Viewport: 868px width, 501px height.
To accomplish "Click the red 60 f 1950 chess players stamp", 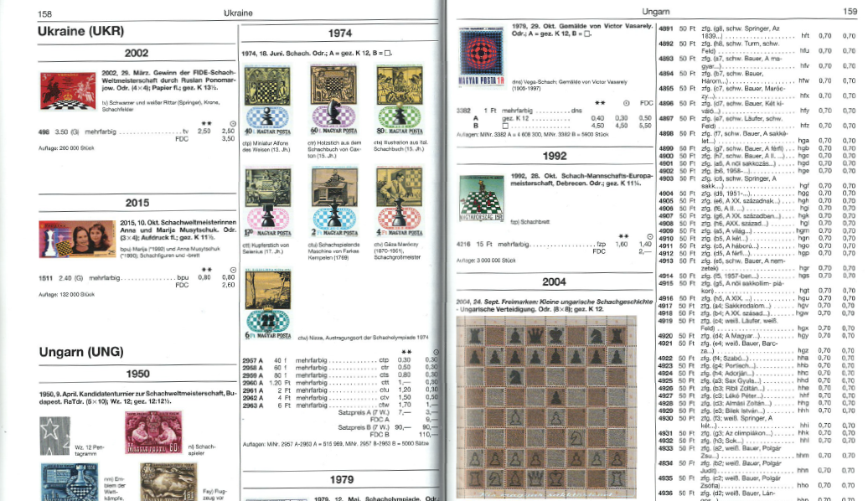I will (x=153, y=432).
